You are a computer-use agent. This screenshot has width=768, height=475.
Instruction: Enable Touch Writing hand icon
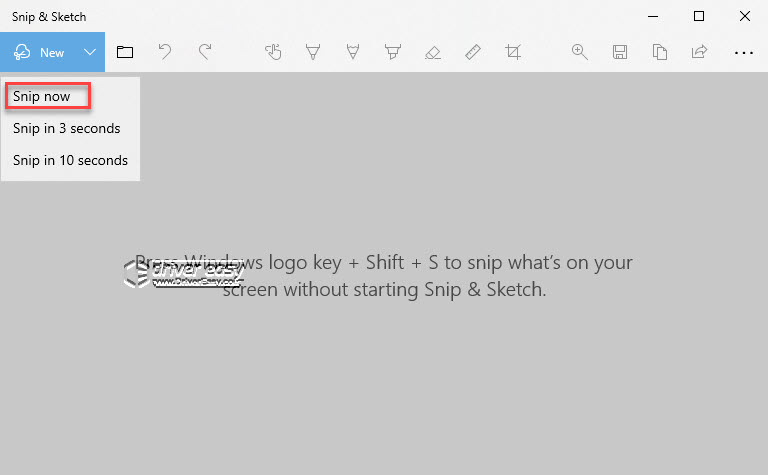pos(273,52)
